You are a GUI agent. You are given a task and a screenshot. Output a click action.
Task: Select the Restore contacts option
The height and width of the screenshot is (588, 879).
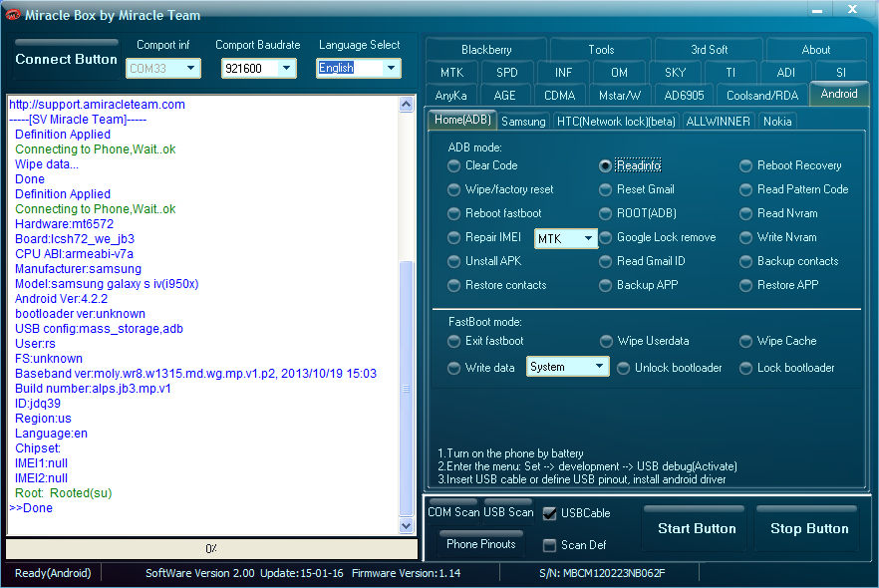coord(496,285)
